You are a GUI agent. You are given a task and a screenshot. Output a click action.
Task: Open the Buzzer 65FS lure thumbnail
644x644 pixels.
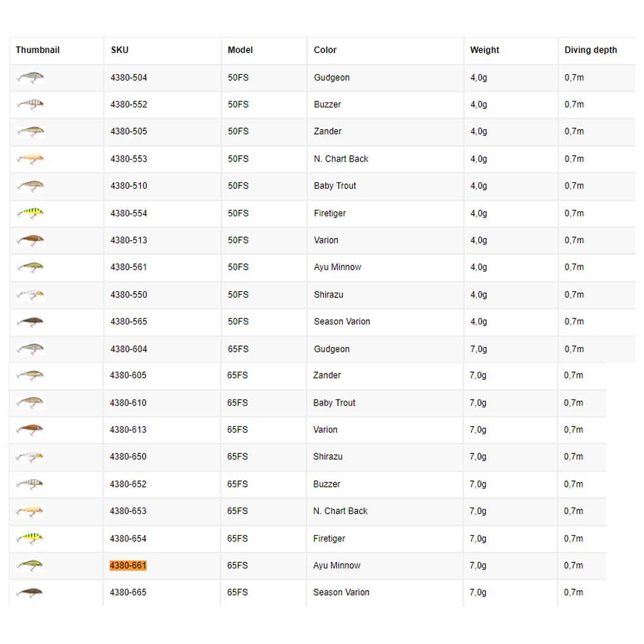(30, 484)
